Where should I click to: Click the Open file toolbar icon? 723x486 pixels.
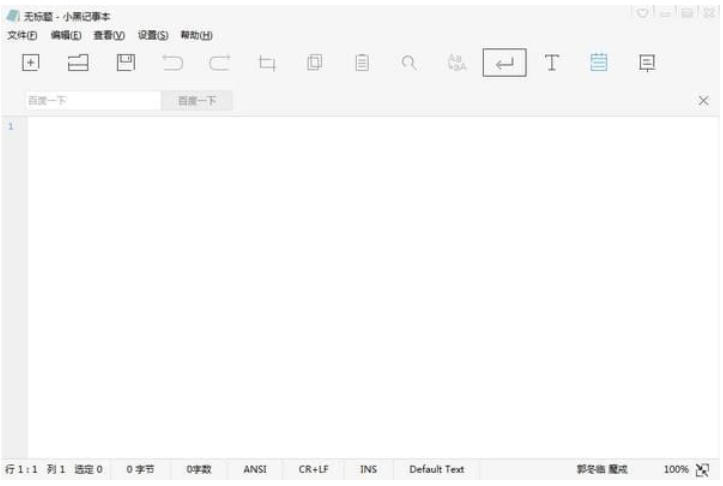78,63
